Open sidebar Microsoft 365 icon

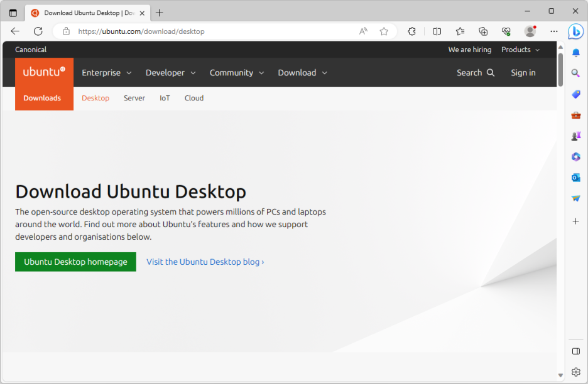[x=576, y=157]
